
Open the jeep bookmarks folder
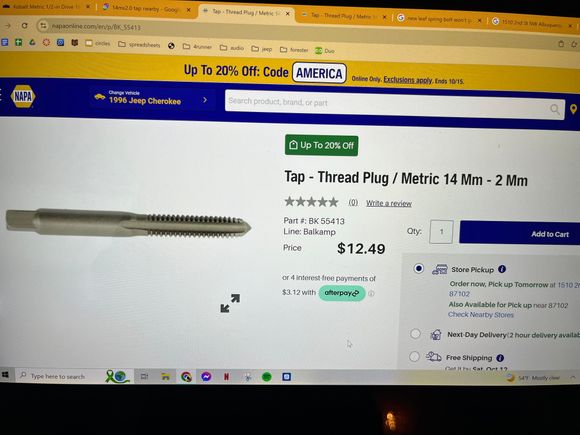tap(262, 49)
